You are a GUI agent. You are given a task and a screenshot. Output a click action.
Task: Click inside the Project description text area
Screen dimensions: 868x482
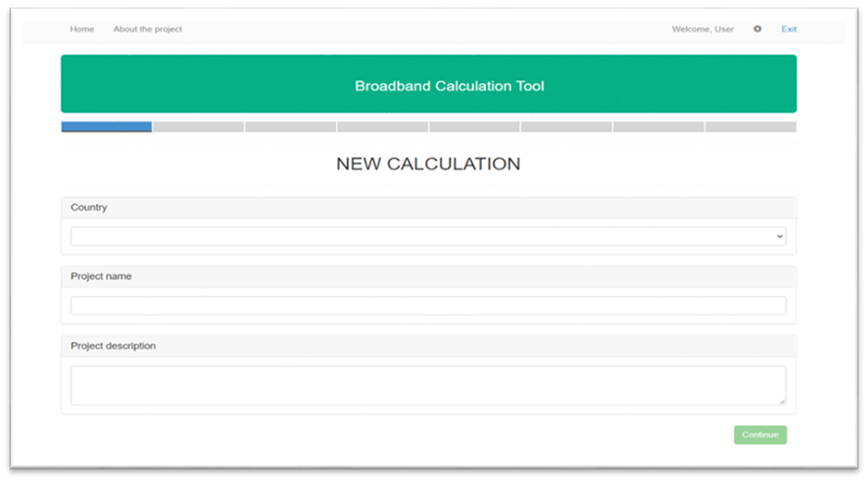(428, 385)
